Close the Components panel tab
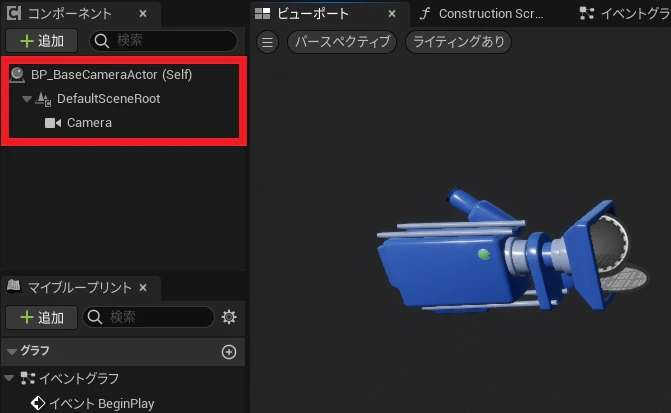 click(143, 14)
